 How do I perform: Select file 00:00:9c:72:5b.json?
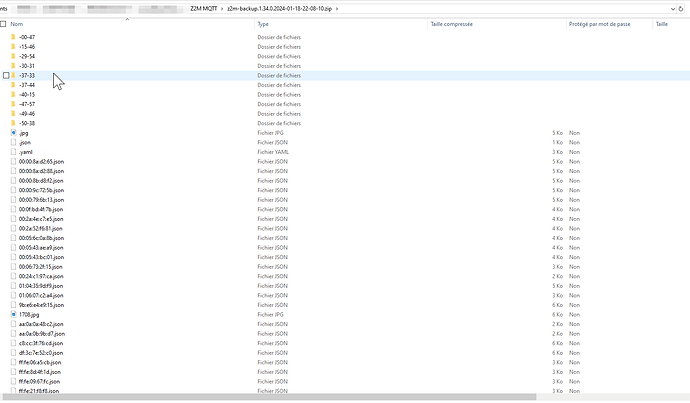point(41,191)
